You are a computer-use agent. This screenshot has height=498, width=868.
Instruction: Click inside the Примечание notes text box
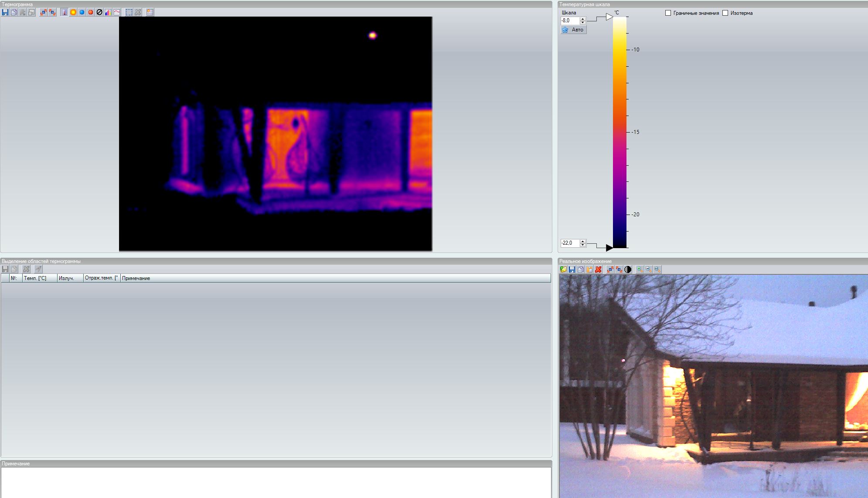click(276, 482)
